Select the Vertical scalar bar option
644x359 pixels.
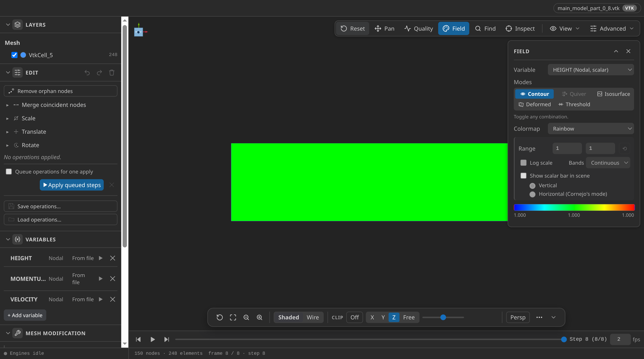click(x=532, y=186)
